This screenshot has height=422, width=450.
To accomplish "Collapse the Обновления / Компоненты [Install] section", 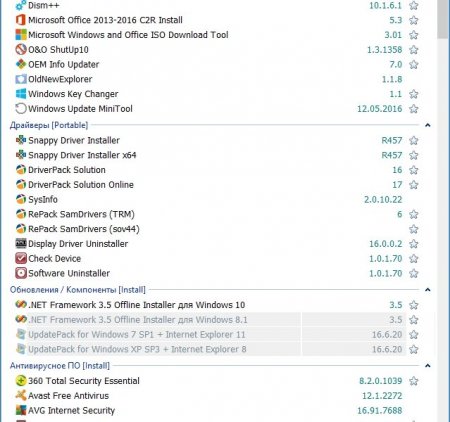I will [428, 290].
